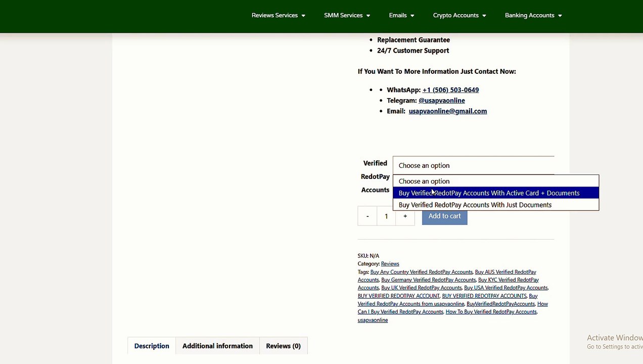Pick Active Card + Documents option
Screen dimensions: 643x364
point(495,193)
